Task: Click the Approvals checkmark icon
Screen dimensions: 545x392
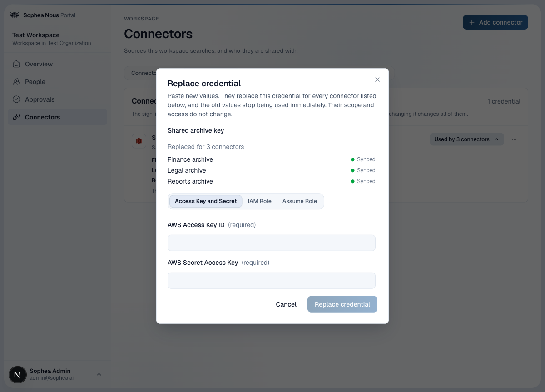Action: tap(16, 99)
